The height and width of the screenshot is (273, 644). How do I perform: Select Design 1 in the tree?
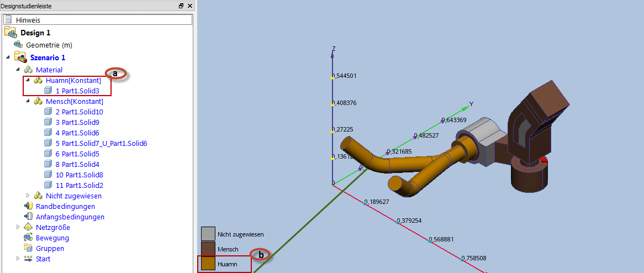35,33
